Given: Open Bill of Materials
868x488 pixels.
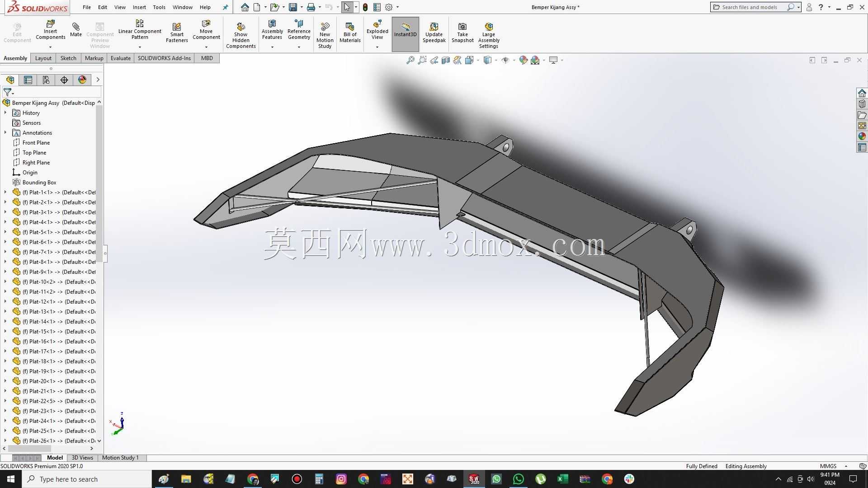Looking at the screenshot, I should 350,33.
